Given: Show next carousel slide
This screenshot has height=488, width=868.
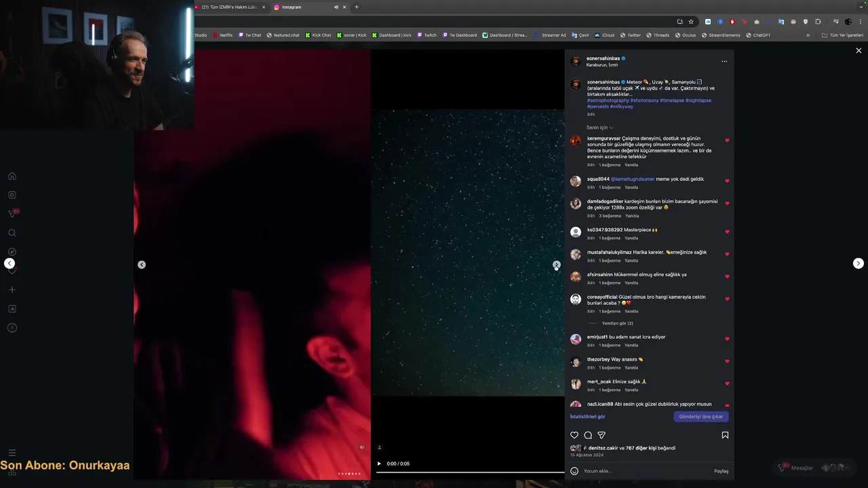Looking at the screenshot, I should (556, 265).
